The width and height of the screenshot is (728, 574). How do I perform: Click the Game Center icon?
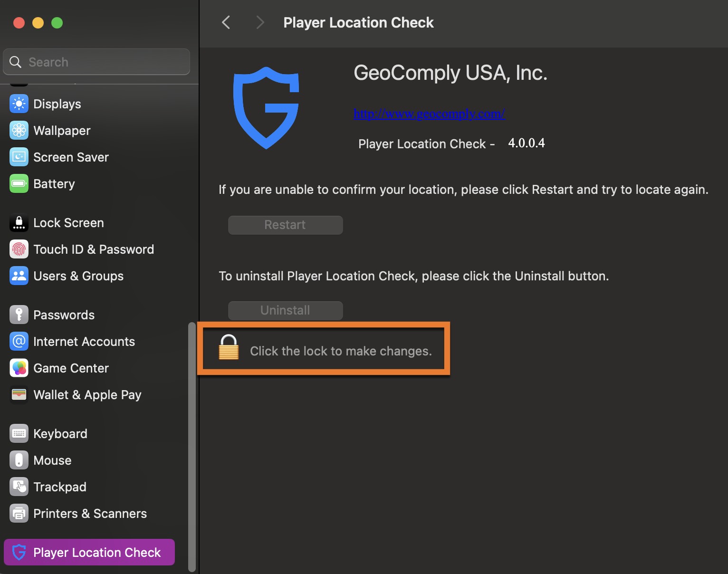coord(19,368)
